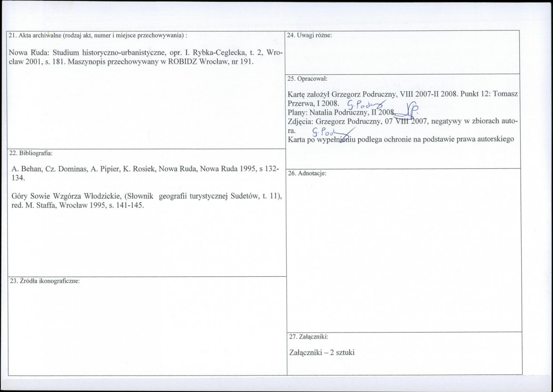The image size is (553, 392).
Task: Click the blue signature after 'Przerwa, I 2008.'
Action: click(366, 104)
